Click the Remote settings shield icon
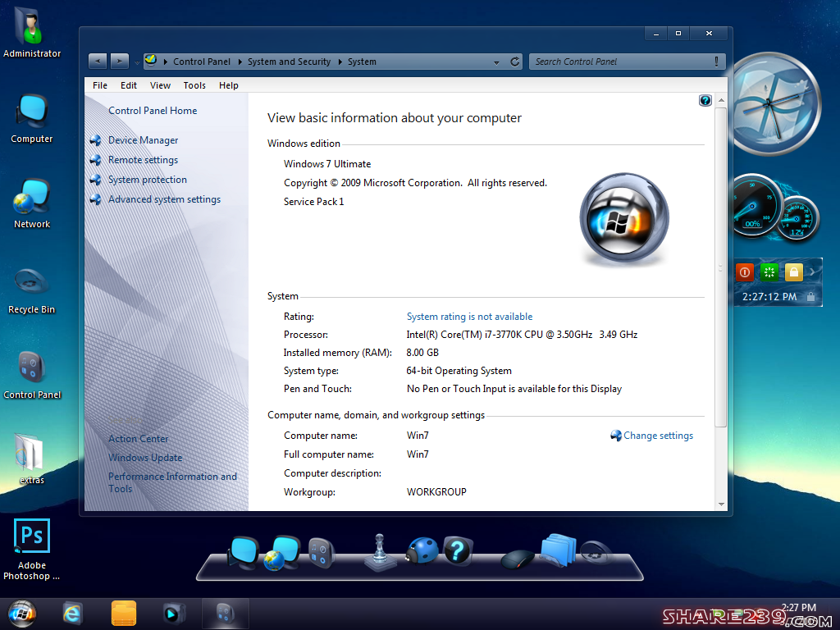 click(x=96, y=160)
